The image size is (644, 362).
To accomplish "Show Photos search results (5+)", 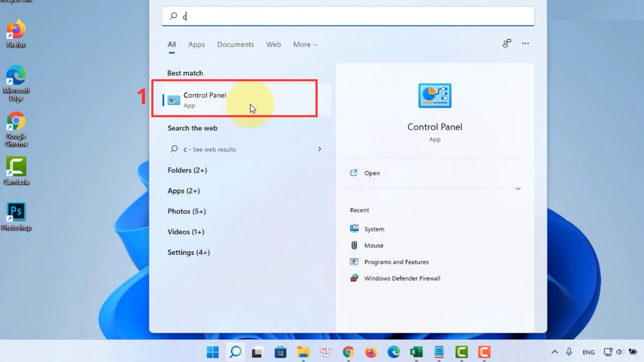I will [x=187, y=211].
